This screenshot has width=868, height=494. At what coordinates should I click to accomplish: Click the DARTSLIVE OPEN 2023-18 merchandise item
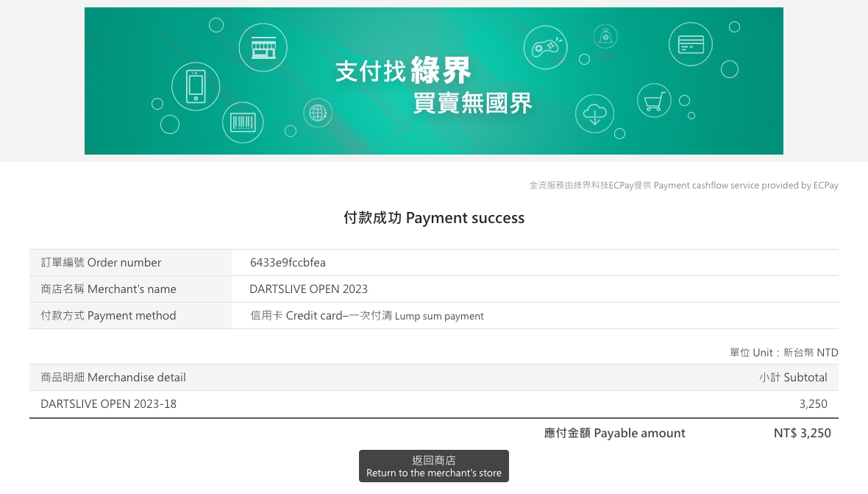tap(109, 404)
